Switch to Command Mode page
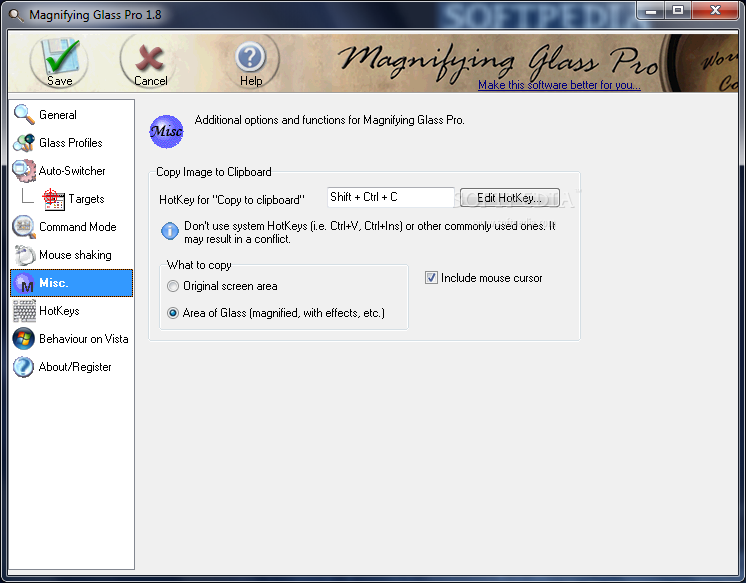Viewport: 746px width, 583px height. tap(72, 227)
